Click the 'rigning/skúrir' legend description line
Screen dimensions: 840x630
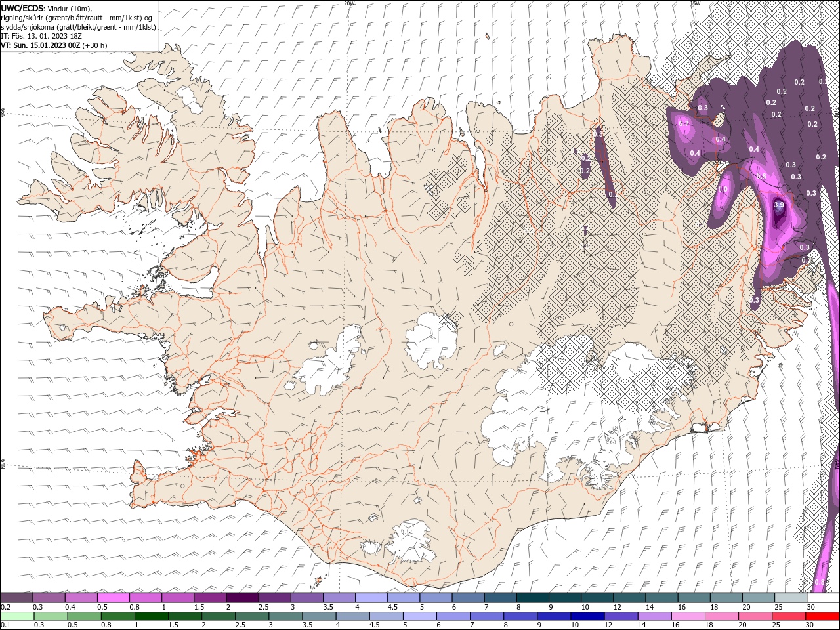coord(77,18)
